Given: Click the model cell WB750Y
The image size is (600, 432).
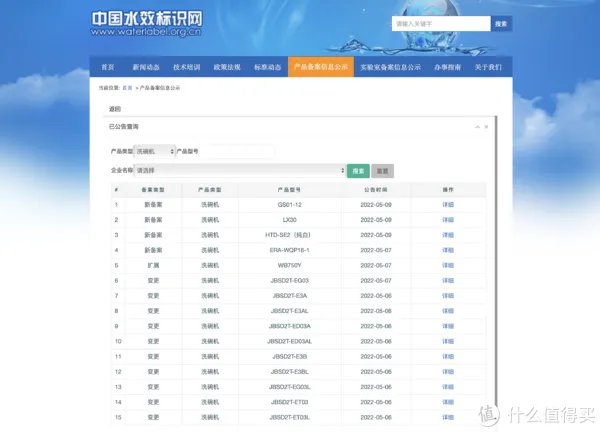Looking at the screenshot, I should (290, 265).
